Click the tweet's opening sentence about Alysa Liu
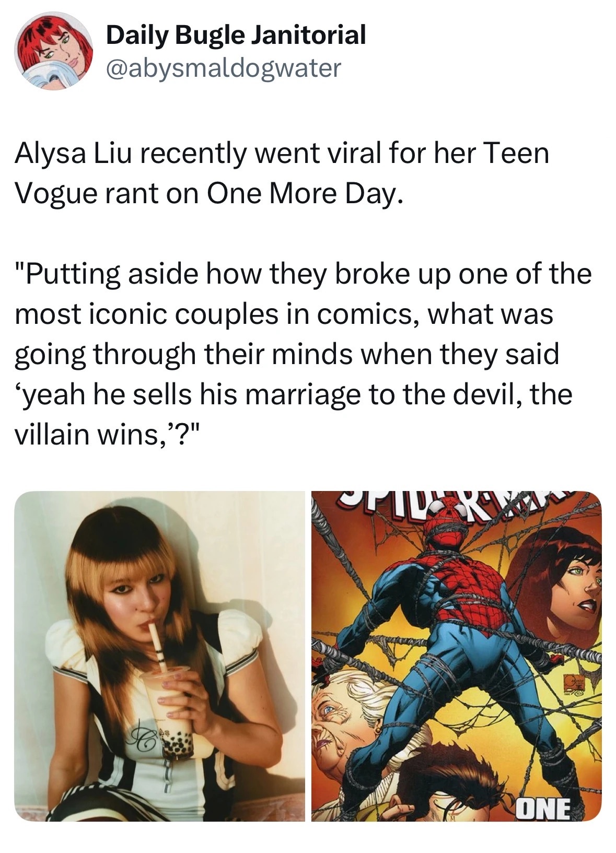 282,174
